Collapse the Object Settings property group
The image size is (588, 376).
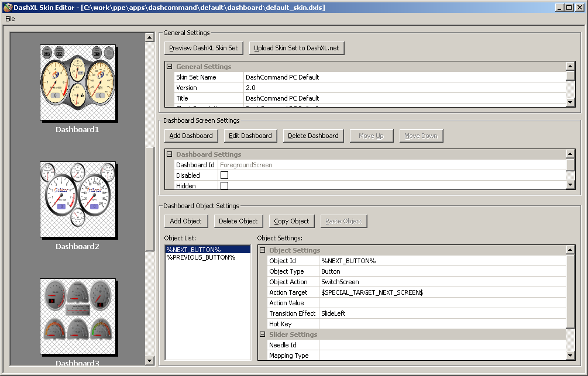pyautogui.click(x=263, y=250)
